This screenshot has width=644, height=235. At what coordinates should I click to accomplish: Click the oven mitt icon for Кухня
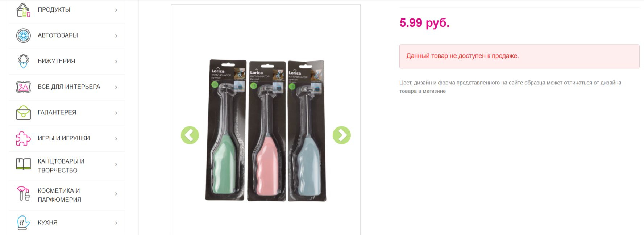[23, 223]
